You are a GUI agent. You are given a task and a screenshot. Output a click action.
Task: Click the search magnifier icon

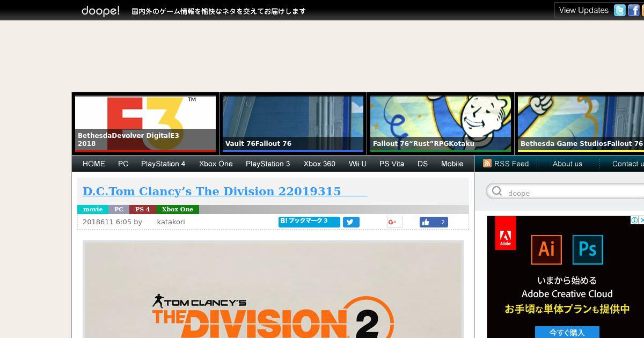[497, 192]
